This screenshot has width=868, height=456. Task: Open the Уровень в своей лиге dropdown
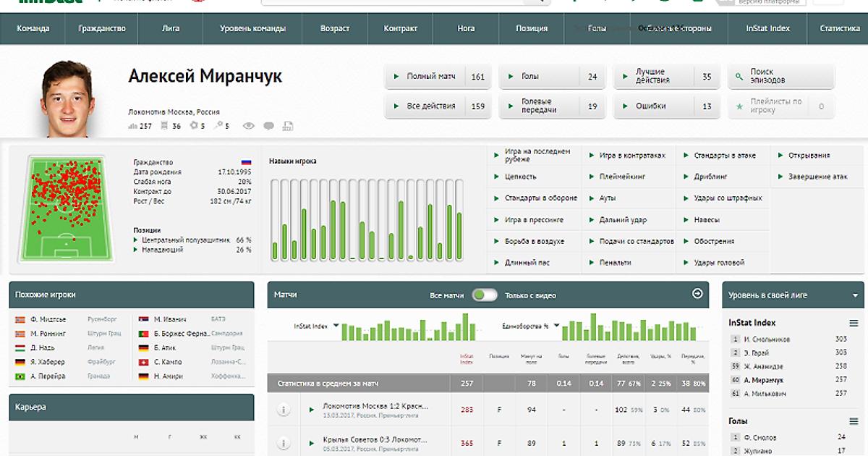pos(855,295)
